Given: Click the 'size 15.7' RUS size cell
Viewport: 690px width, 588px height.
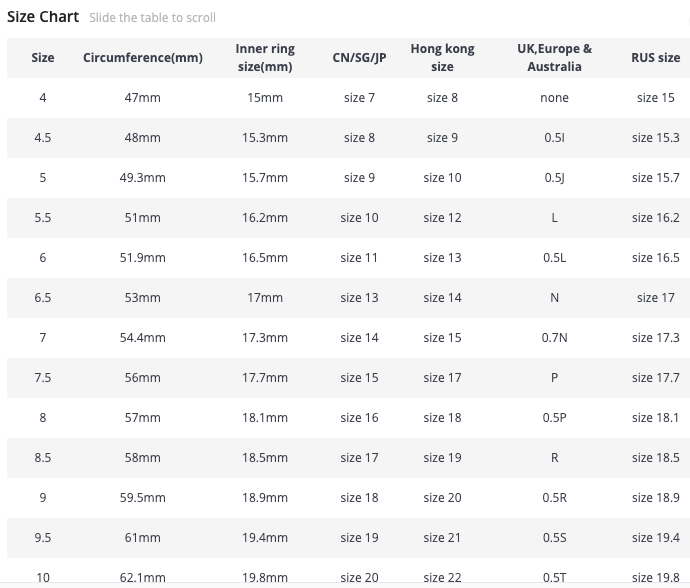Looking at the screenshot, I should 655,178.
